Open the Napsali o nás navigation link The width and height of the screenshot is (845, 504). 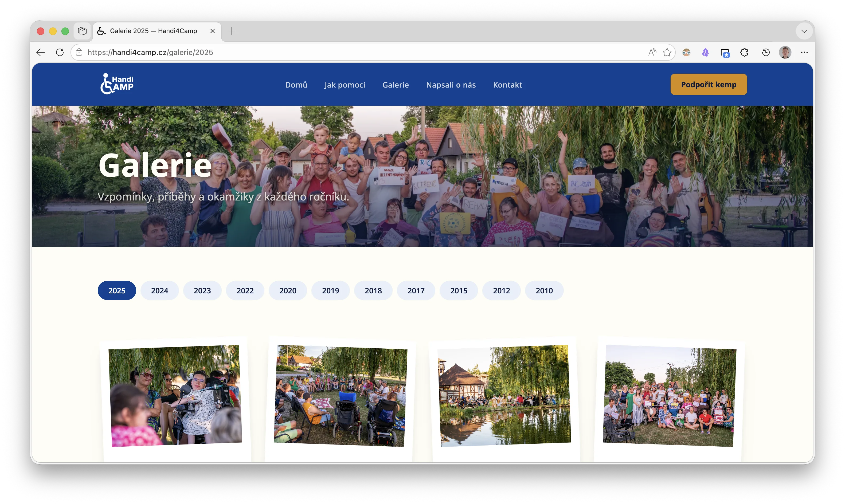point(451,85)
